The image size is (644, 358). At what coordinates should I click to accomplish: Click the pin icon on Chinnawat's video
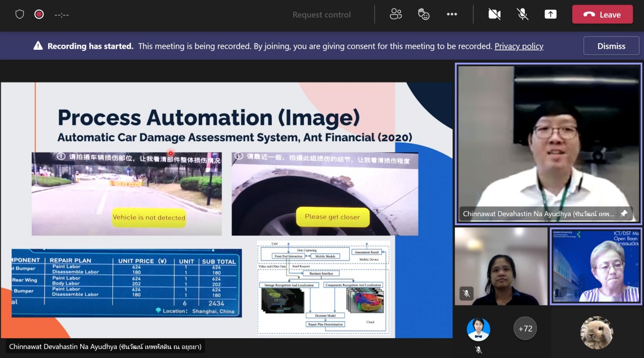point(624,214)
